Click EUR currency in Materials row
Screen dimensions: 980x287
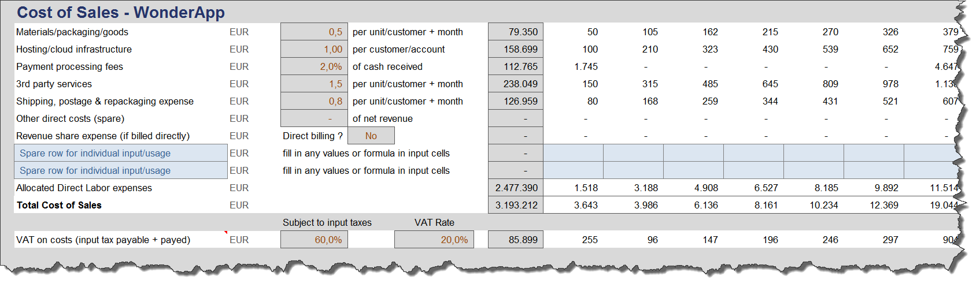click(239, 32)
